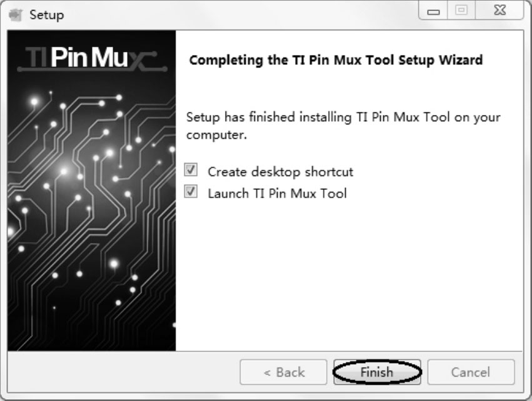Click the 'Setup has finished installing' text line
This screenshot has height=401, width=532.
(343, 117)
